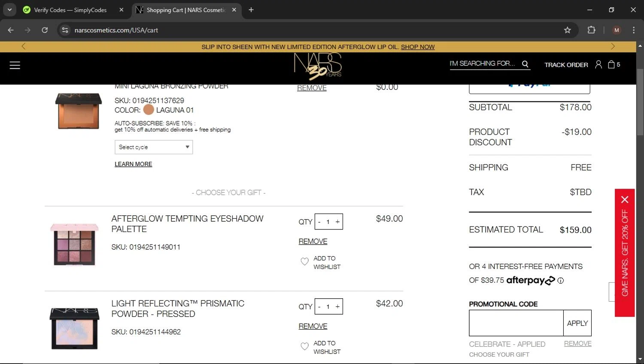This screenshot has height=364, width=644.
Task: Bookmark this page with star icon
Action: tap(568, 30)
